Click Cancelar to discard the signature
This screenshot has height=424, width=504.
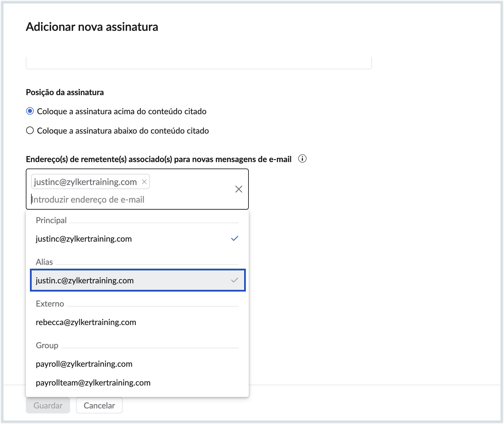[x=99, y=406]
